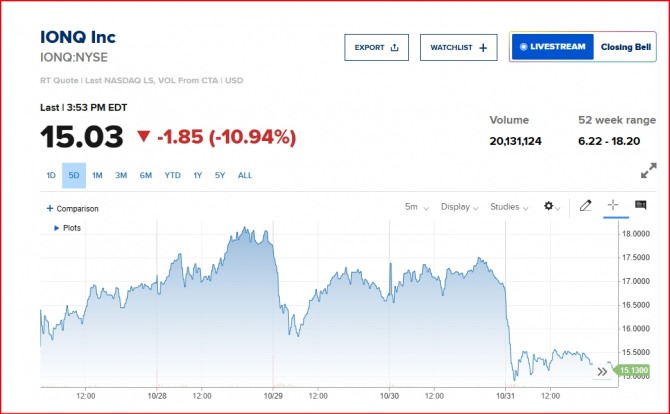Click the Export button
Screen dimensions: 670x414
click(376, 47)
